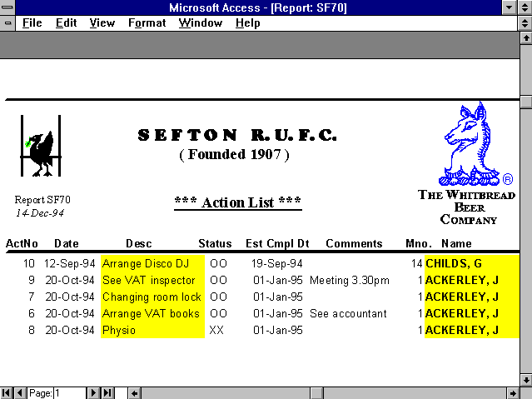
Task: Click the Sefton rugby posts bird logo
Action: click(39, 147)
